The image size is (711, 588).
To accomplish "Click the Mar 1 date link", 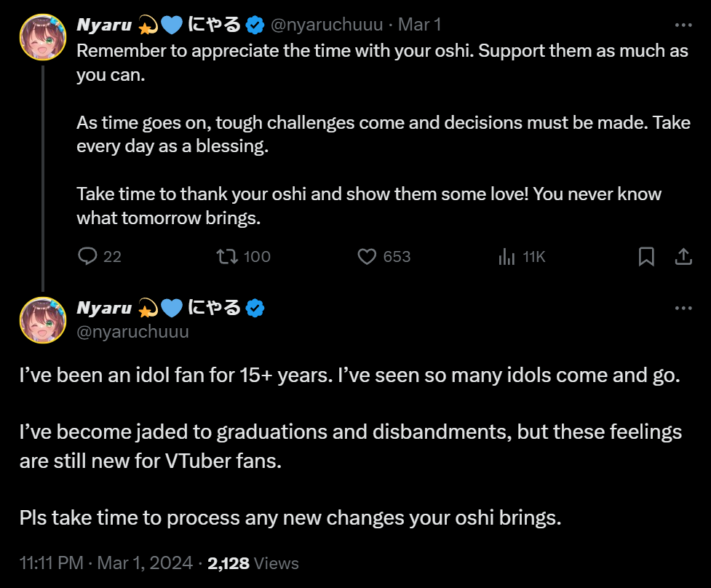I will click(420, 25).
